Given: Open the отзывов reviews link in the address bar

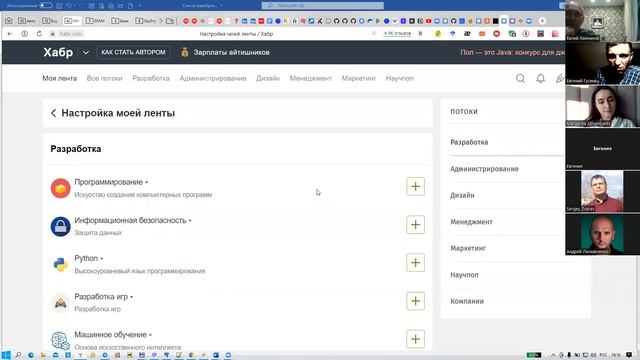Looking at the screenshot, I should 397,33.
